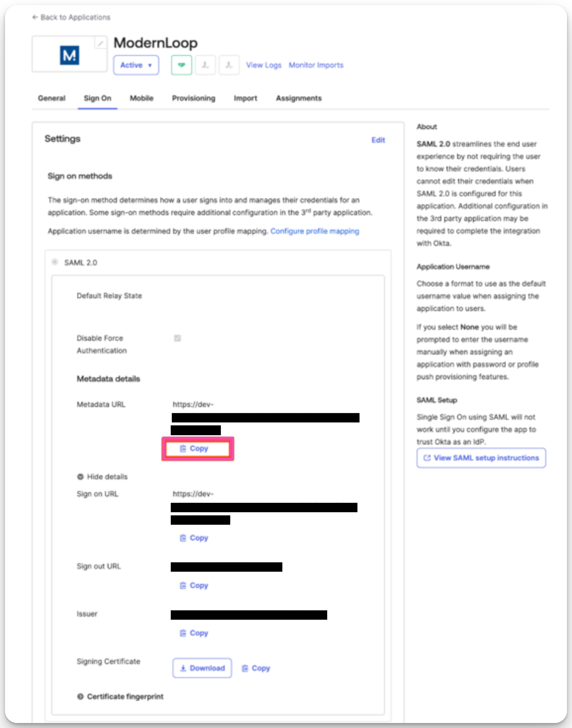Switch to the General tab
Image resolution: width=572 pixels, height=728 pixels.
click(x=51, y=98)
